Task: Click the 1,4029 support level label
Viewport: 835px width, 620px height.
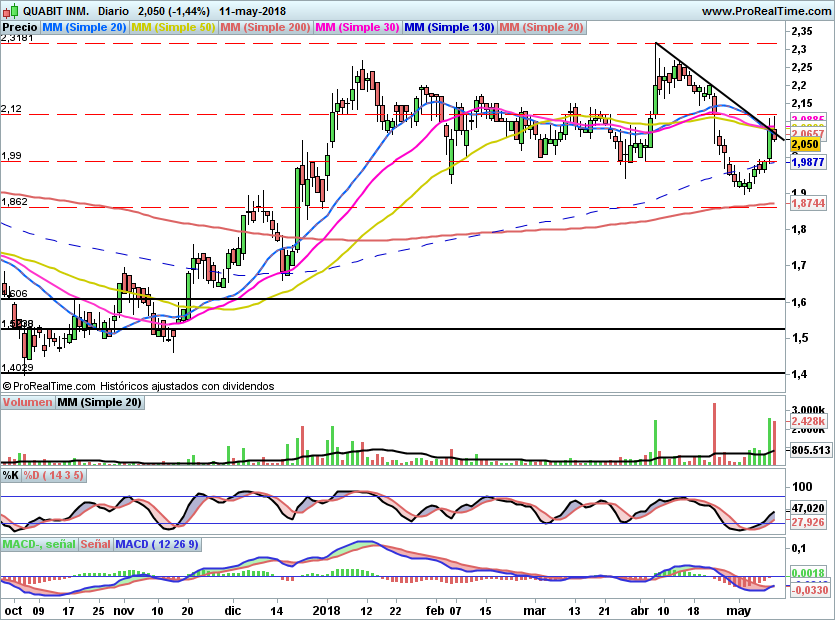Action: [17, 368]
